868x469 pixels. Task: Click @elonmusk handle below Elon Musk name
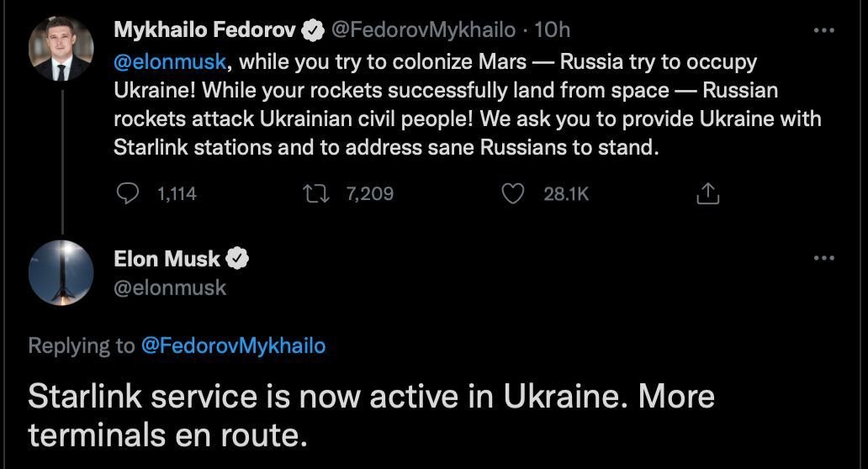tap(170, 287)
